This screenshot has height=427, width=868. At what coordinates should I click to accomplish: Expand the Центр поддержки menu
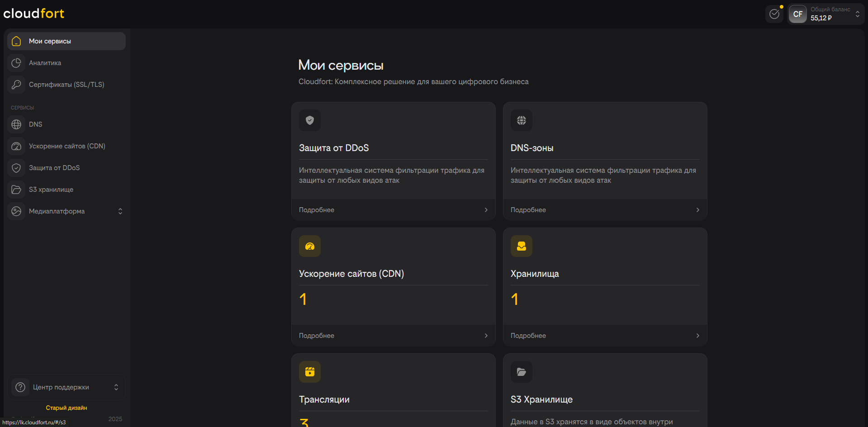pyautogui.click(x=116, y=387)
